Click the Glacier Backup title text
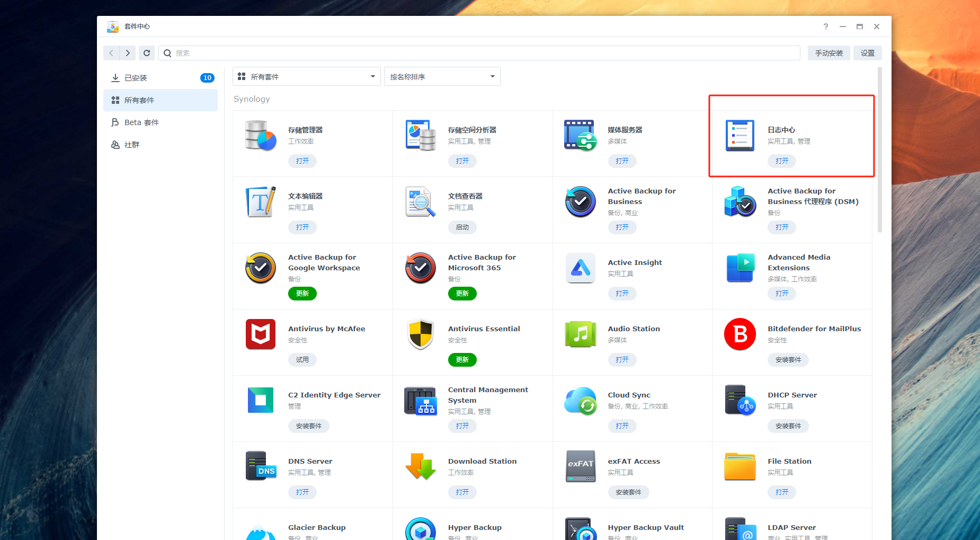The height and width of the screenshot is (540, 980). tap(317, 528)
